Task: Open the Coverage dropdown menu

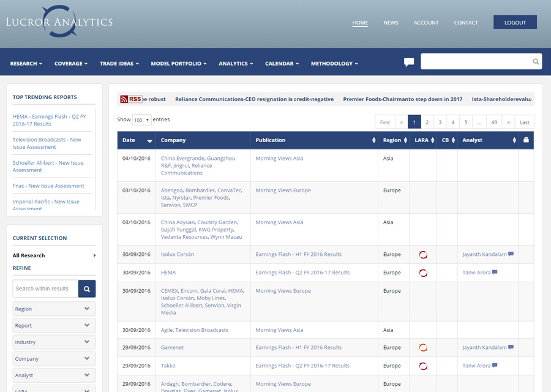Action: click(x=70, y=64)
